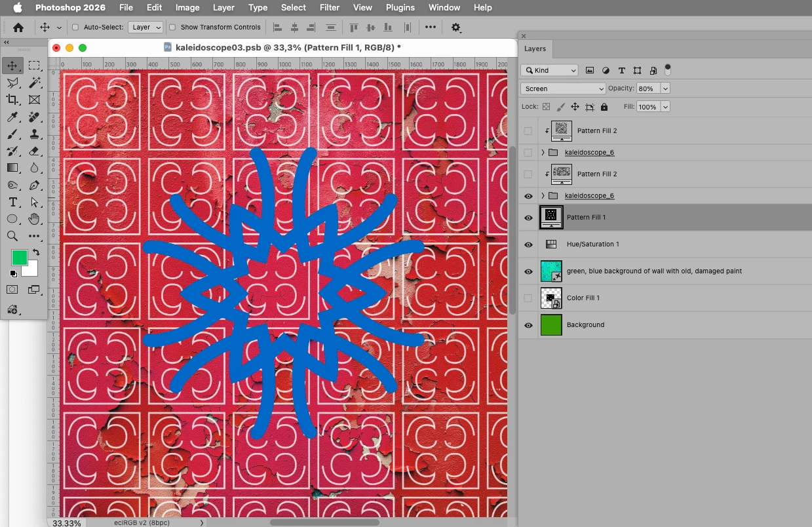Select the History Brush tool

(12, 151)
